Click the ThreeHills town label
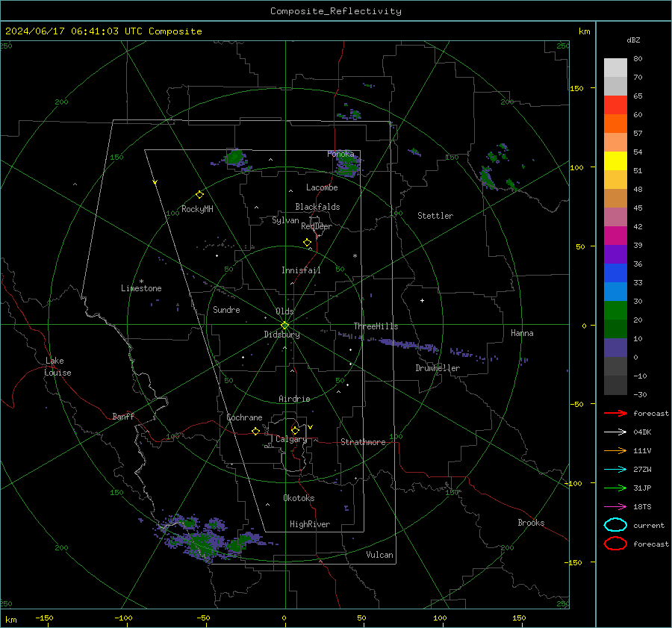672x628 pixels. tap(376, 326)
